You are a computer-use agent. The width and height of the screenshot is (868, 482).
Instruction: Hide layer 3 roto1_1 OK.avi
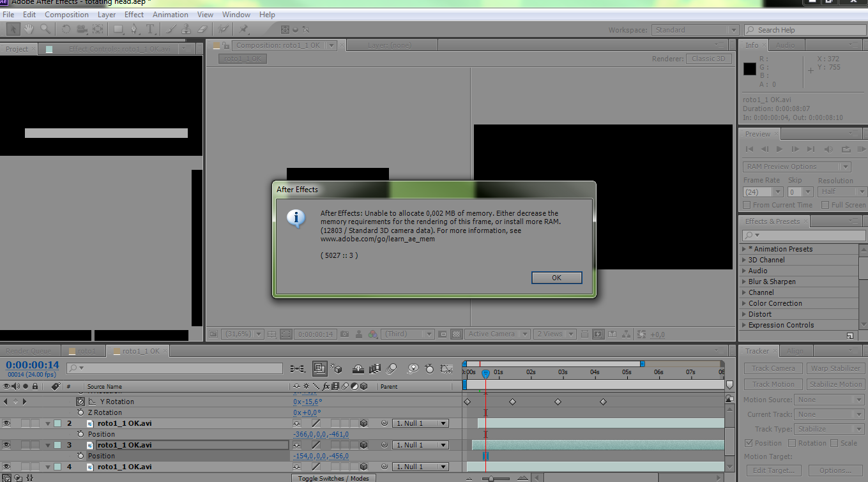[7, 445]
